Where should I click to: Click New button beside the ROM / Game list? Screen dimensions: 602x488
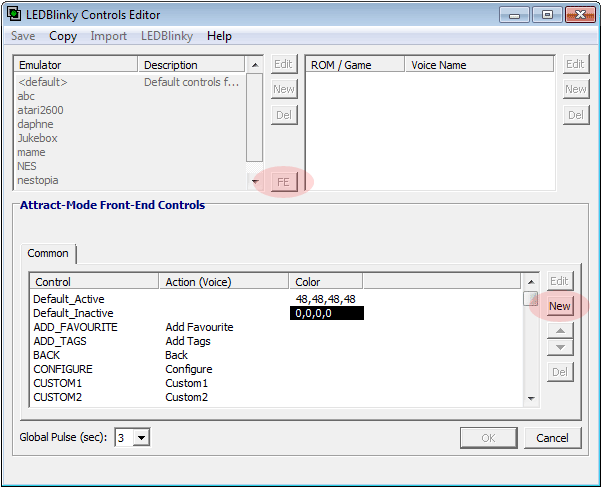[576, 89]
